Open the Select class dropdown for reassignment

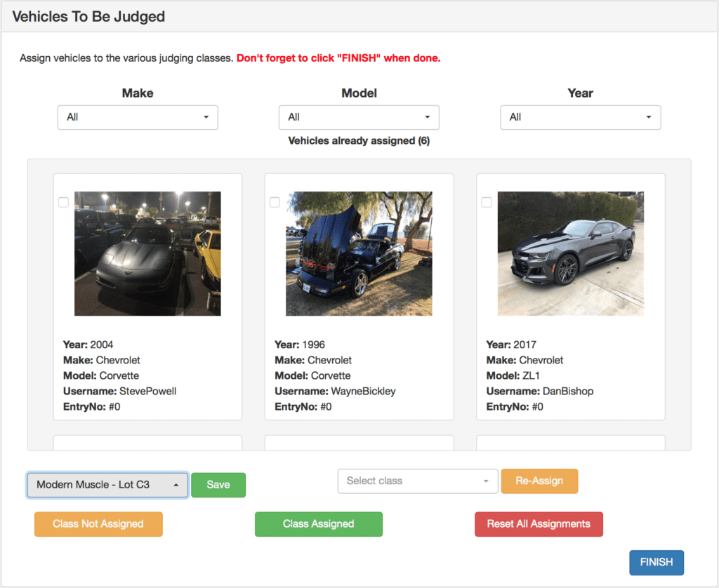point(418,481)
